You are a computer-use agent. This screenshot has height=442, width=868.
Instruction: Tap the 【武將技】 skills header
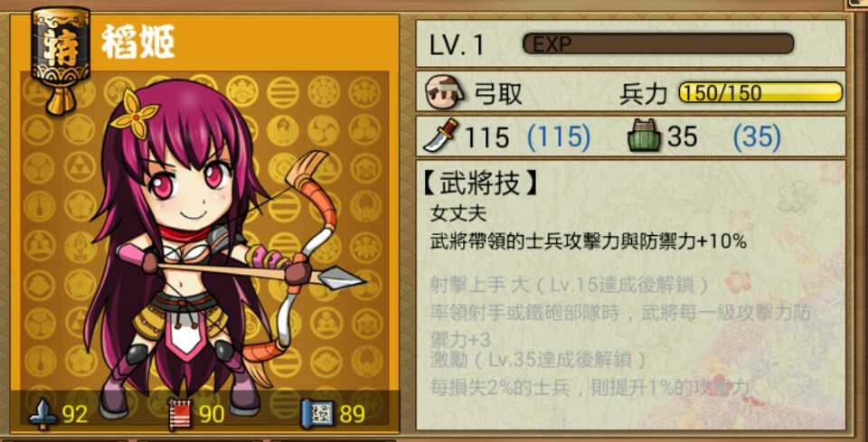(x=480, y=184)
